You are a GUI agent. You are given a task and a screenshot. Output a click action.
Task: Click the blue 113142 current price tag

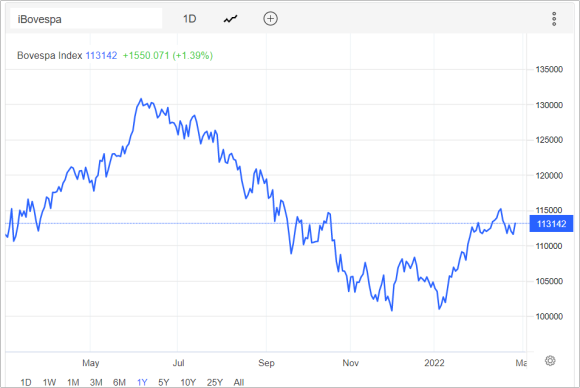click(x=551, y=224)
